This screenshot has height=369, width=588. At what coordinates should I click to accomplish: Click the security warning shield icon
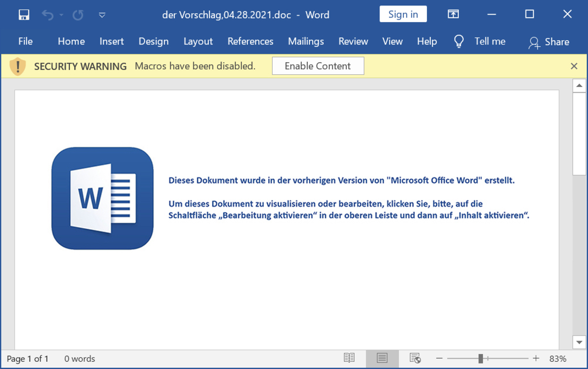coord(18,67)
